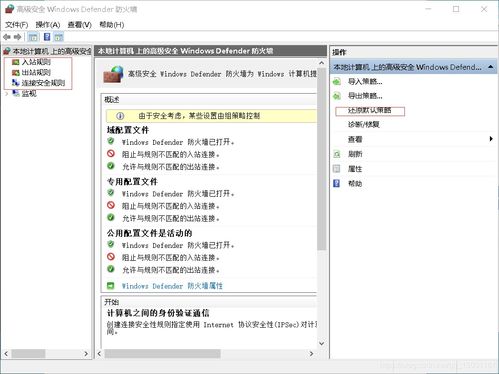The height and width of the screenshot is (374, 499).
Task: Click green icon beside 防火墙属性 link
Action: (x=110, y=286)
